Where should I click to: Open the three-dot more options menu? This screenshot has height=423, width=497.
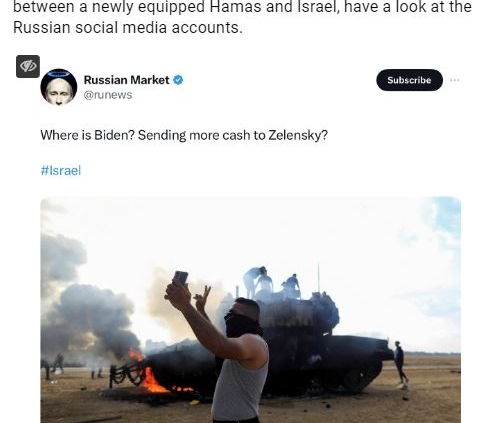point(455,80)
